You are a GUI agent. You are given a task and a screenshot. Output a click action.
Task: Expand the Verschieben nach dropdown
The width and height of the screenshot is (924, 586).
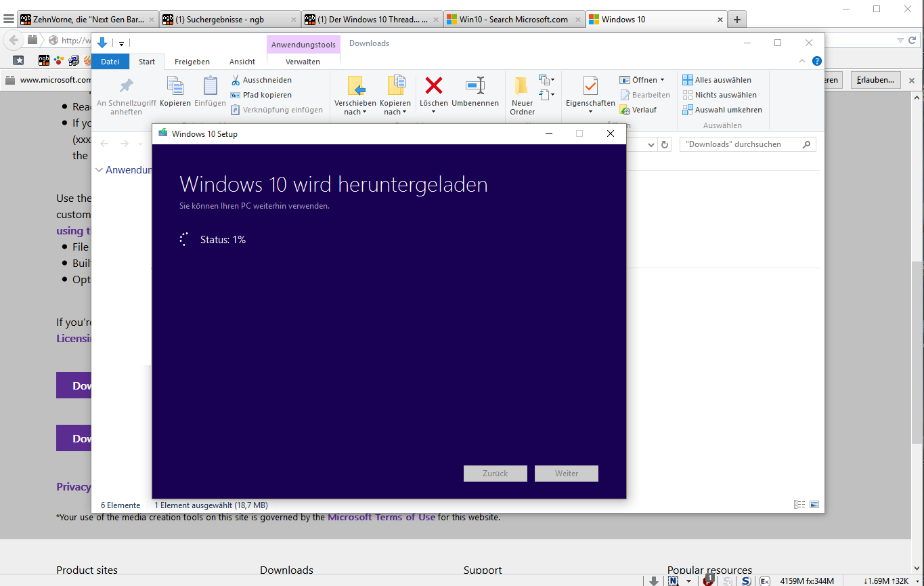[355, 112]
